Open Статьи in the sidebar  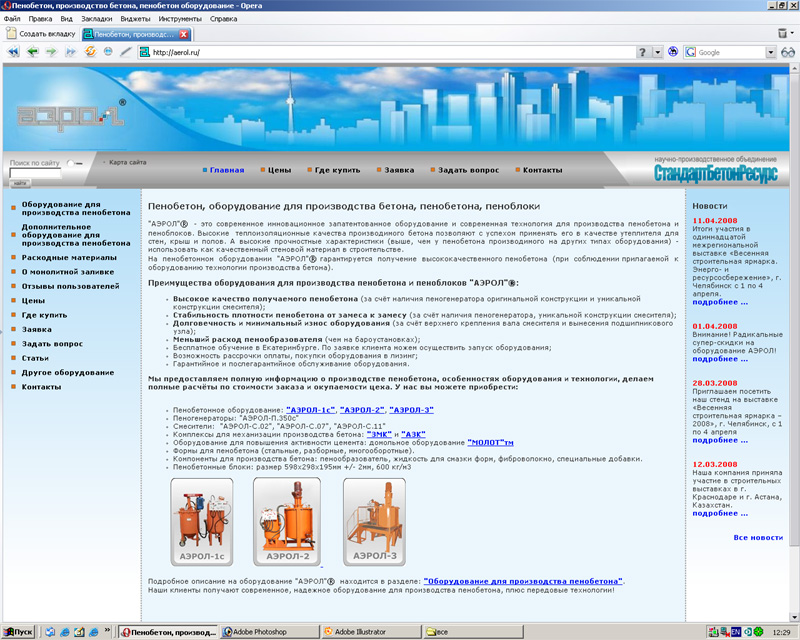pos(35,358)
